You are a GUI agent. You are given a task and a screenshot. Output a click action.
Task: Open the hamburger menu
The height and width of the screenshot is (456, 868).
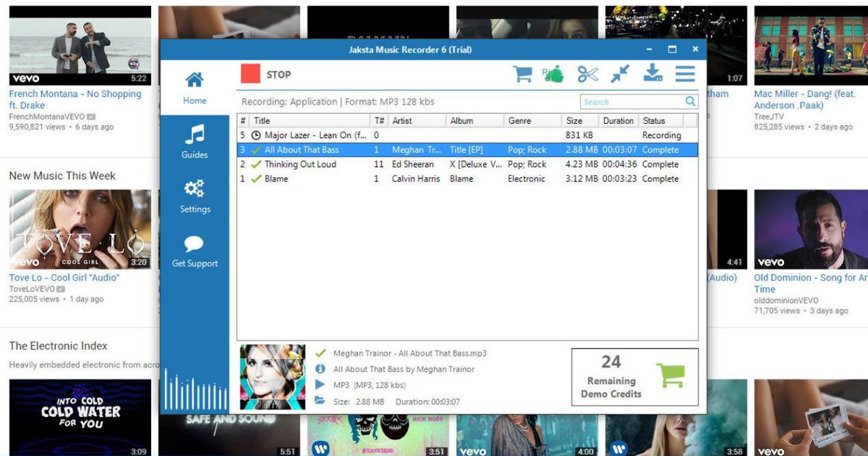click(x=685, y=74)
